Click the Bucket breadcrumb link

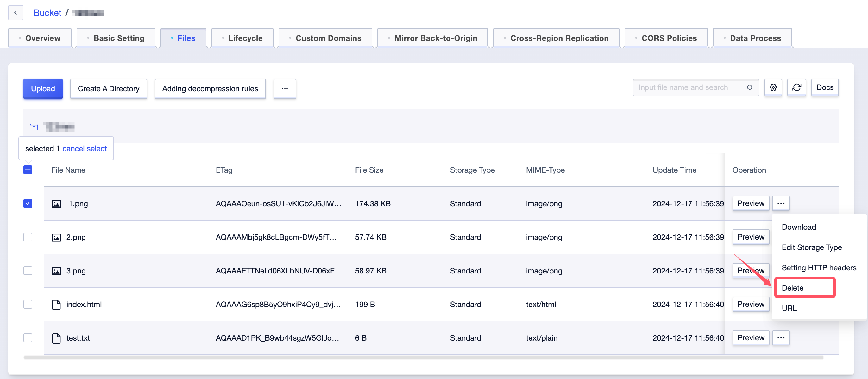pyautogui.click(x=47, y=13)
